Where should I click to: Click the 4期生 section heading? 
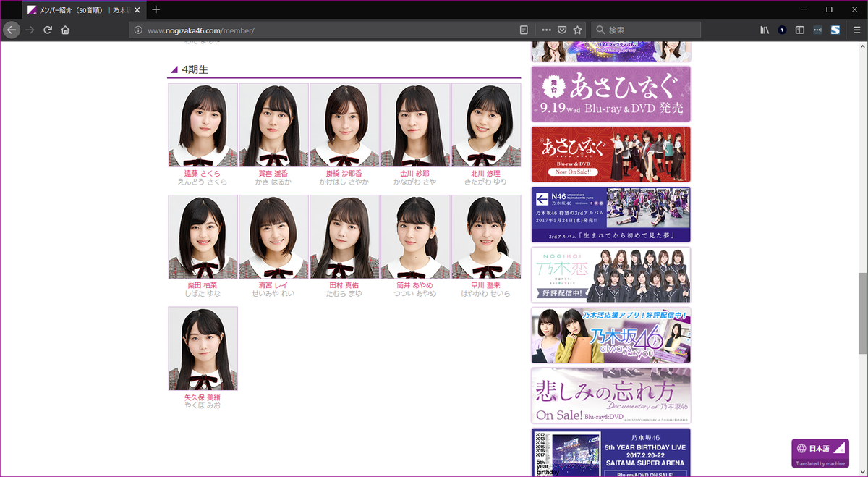click(195, 69)
